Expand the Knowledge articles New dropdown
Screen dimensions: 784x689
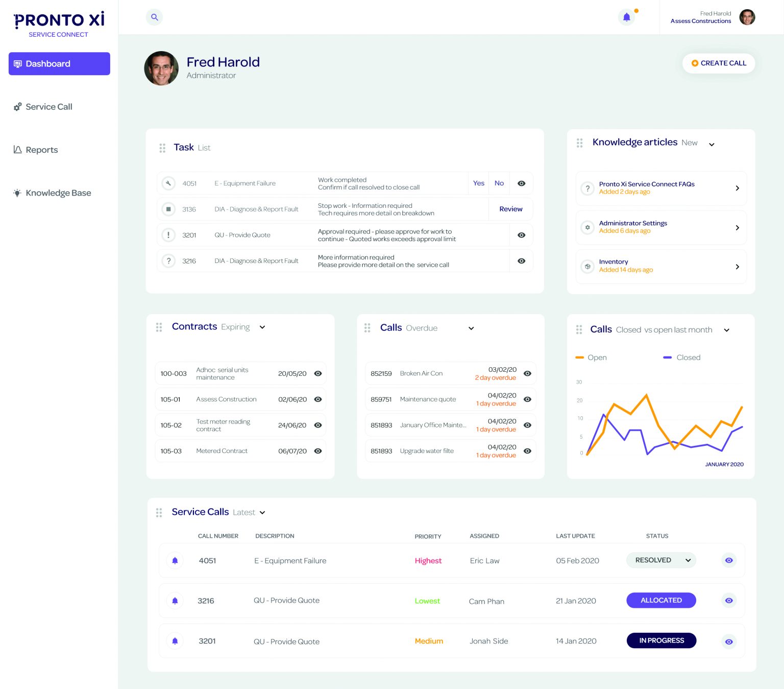pyautogui.click(x=712, y=145)
